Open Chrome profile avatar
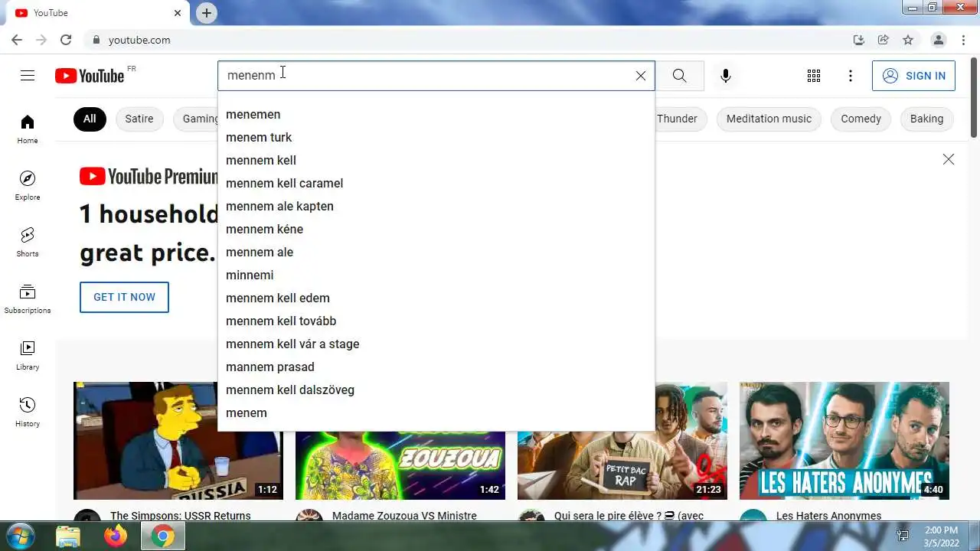Screen dimensions: 980x551 click(x=939, y=40)
